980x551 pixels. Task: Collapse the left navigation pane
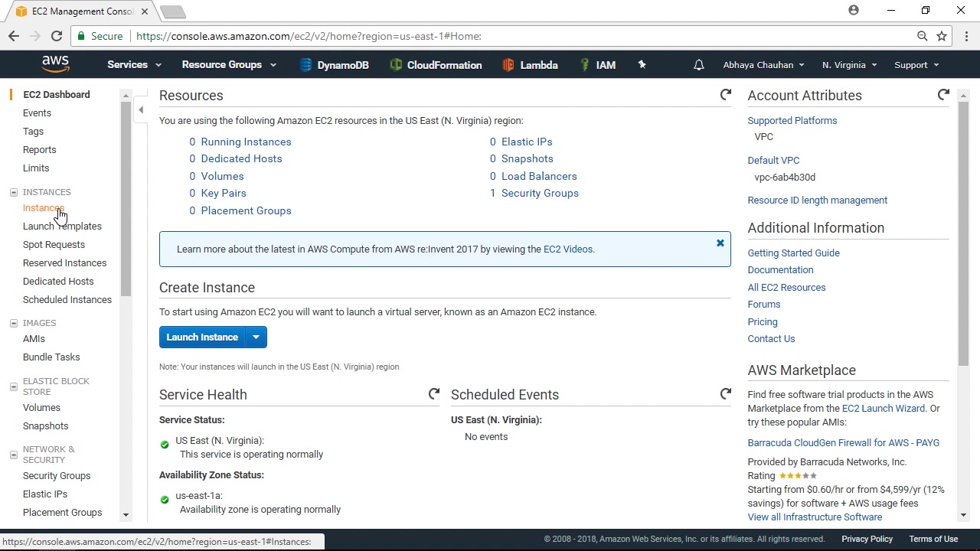tap(141, 110)
